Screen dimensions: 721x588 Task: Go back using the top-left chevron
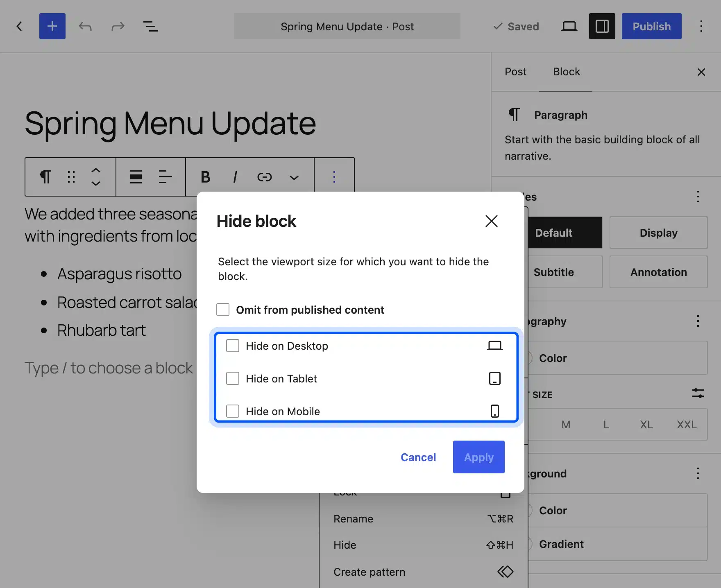click(19, 26)
